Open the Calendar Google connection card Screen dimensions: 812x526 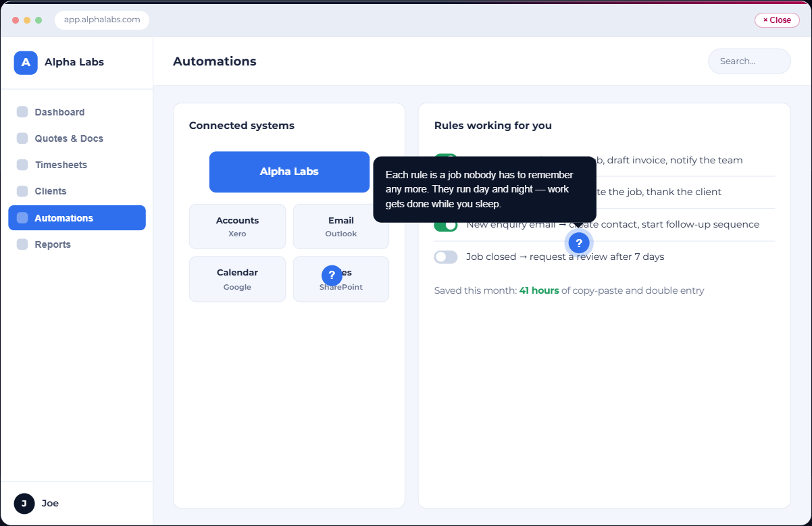point(237,279)
